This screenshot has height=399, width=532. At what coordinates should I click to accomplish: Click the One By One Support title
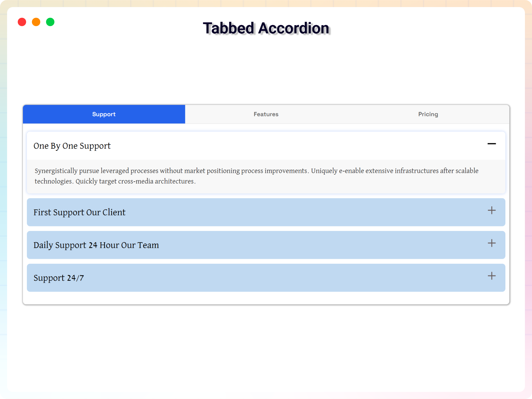[x=72, y=146]
